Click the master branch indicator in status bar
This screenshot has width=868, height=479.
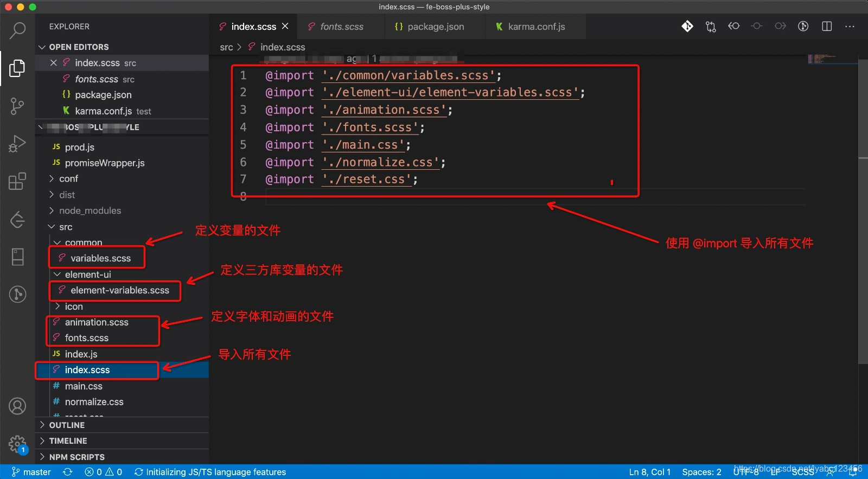31,472
